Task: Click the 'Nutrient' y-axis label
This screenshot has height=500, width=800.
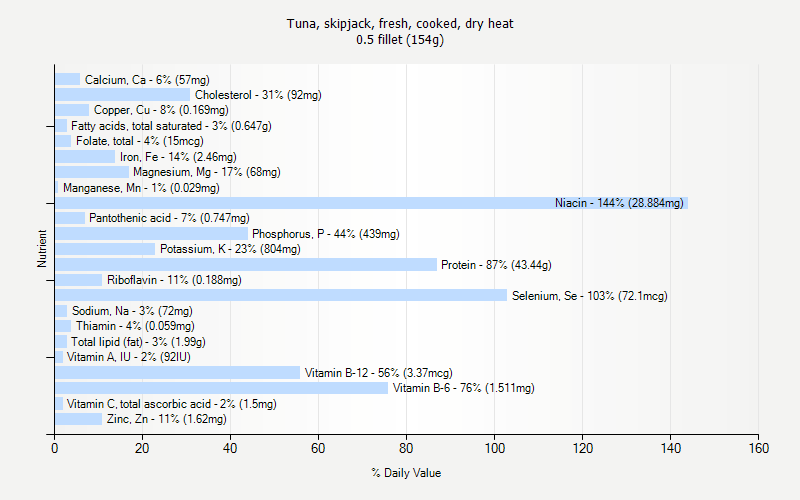Action: (x=42, y=249)
